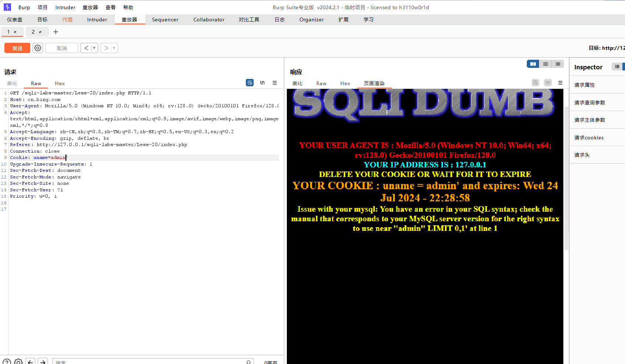Go to next search match arrow
Image resolution: width=625 pixels, height=364 pixels.
click(x=43, y=362)
